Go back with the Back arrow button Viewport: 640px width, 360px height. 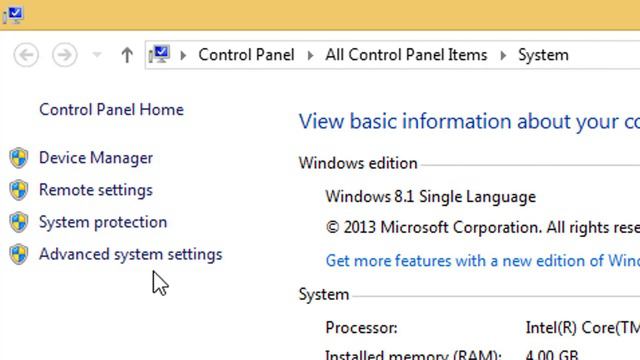(x=26, y=55)
